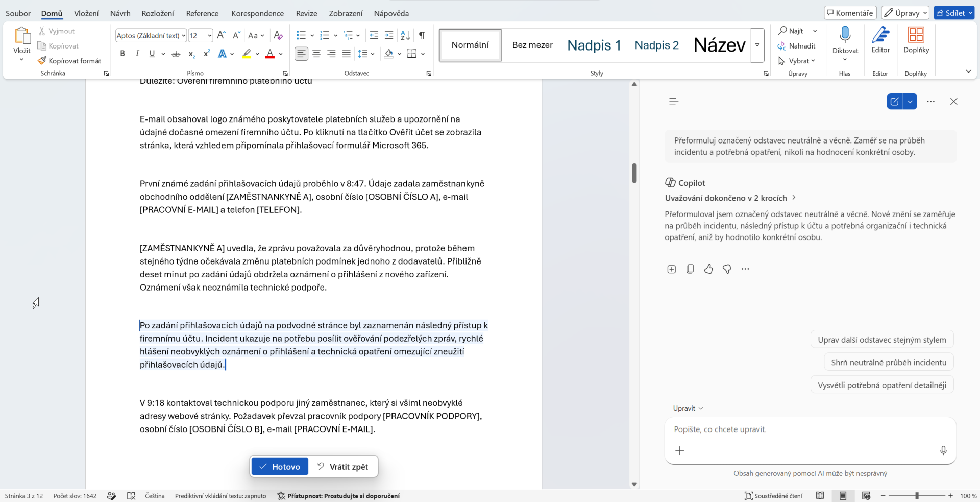Apply bold formatting

click(x=122, y=54)
